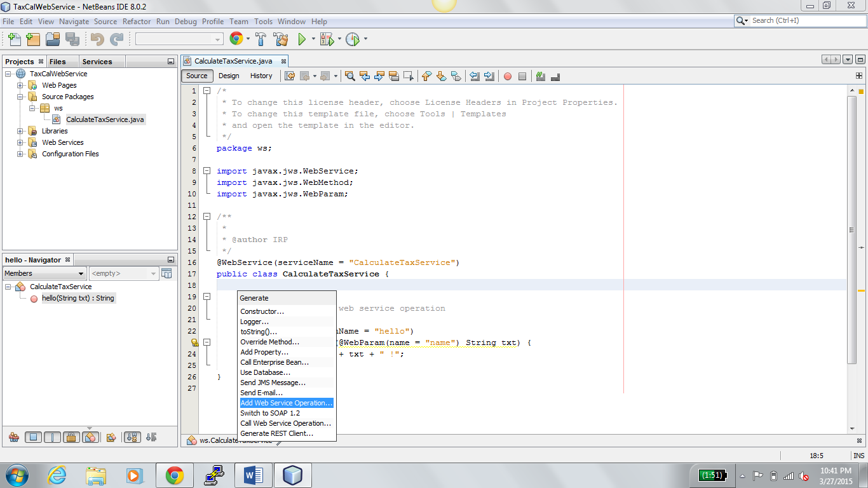Toggle Rectangular Selection in editor toolbar
This screenshot has width=868, height=488.
409,76
